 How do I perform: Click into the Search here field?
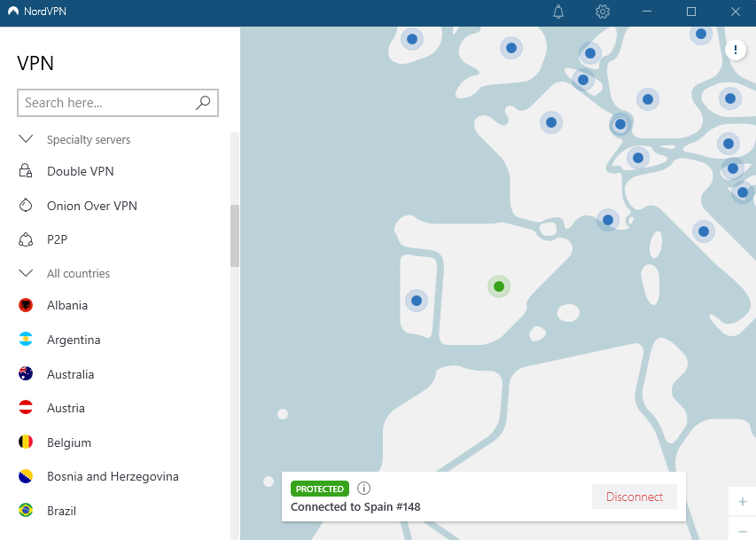106,103
